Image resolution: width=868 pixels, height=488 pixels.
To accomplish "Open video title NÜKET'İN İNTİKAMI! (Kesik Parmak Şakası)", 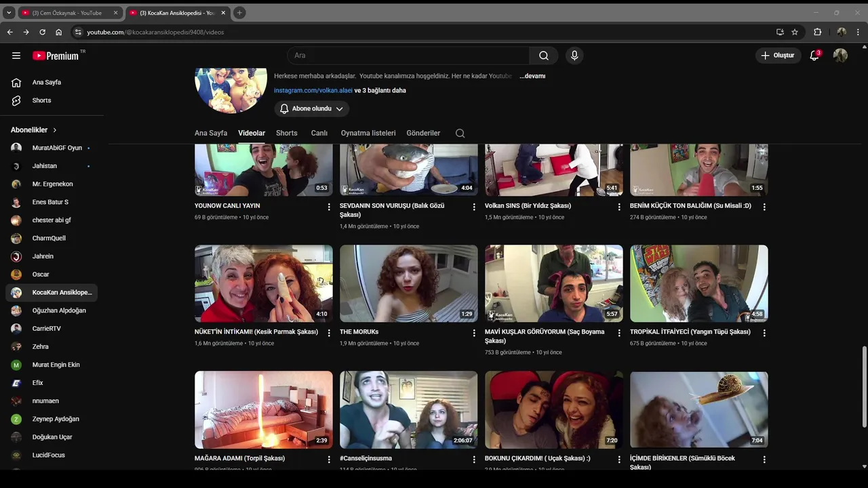I will point(256,332).
